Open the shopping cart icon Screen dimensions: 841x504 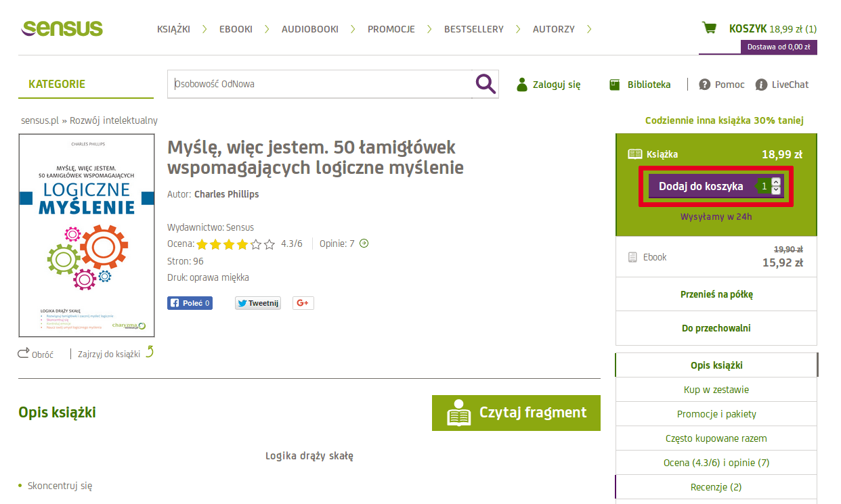709,28
